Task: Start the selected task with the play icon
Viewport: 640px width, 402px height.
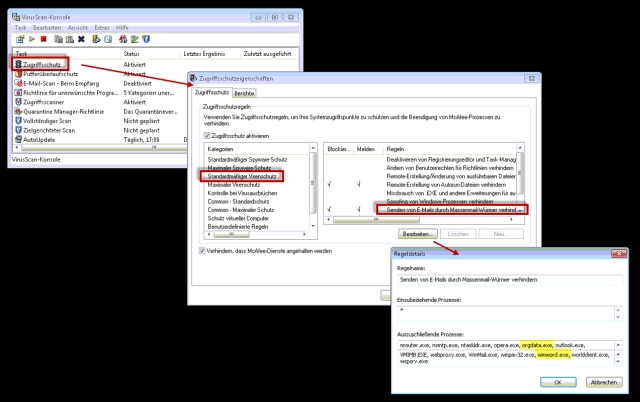Action: click(32, 39)
